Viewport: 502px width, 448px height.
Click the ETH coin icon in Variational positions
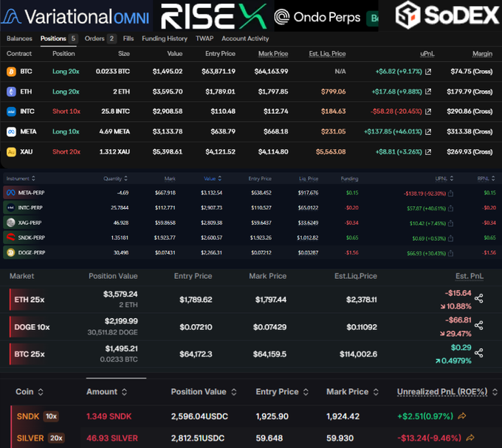11,92
